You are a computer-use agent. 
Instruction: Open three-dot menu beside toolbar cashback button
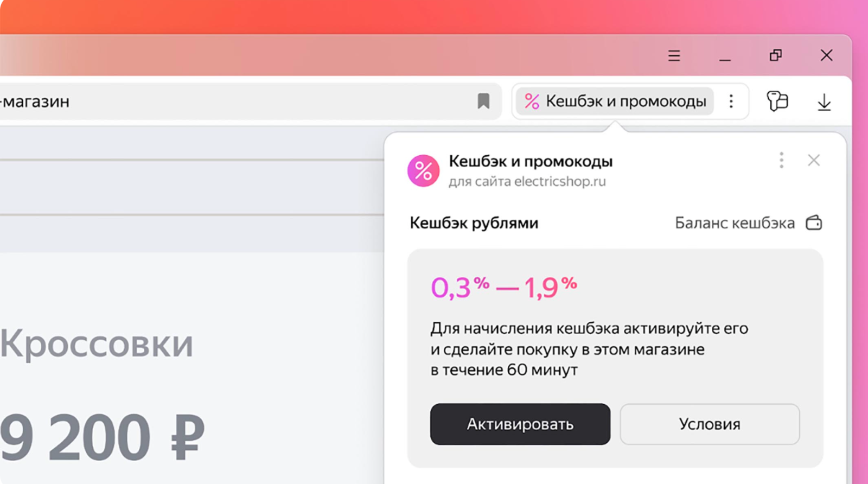pos(731,101)
